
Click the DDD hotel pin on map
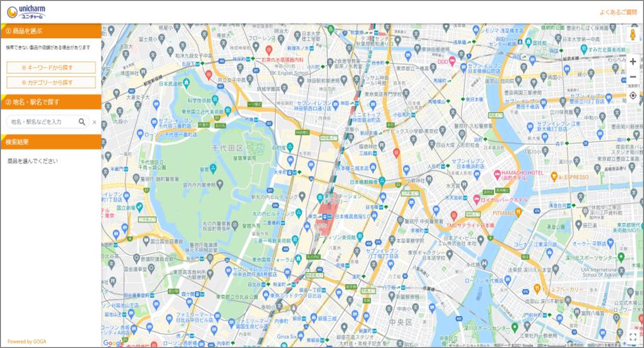pos(452,60)
